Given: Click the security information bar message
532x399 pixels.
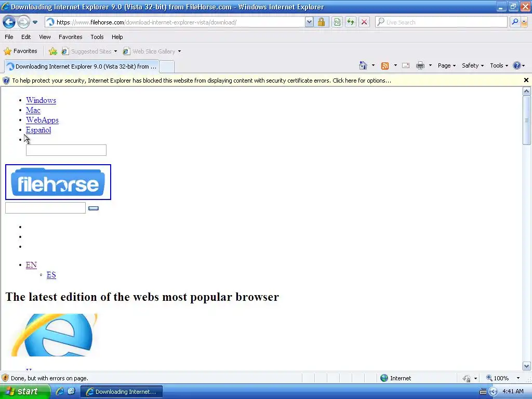Looking at the screenshot, I should [x=201, y=81].
